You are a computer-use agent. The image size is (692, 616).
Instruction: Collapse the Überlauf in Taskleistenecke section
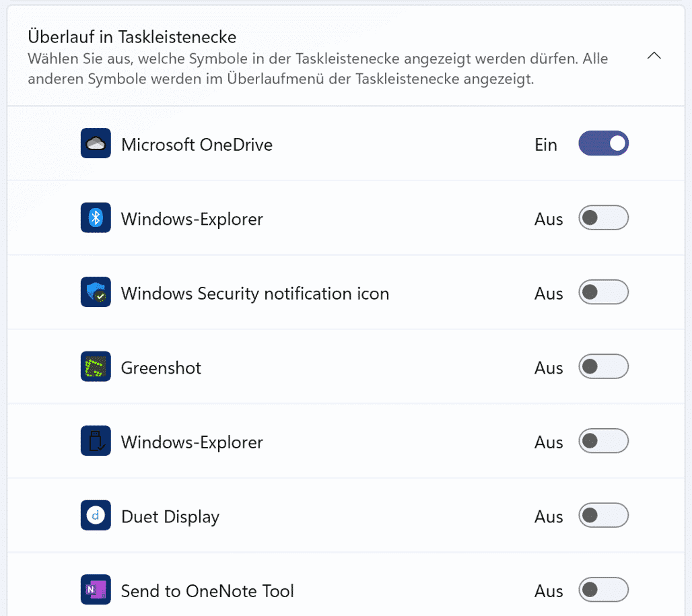click(x=654, y=56)
